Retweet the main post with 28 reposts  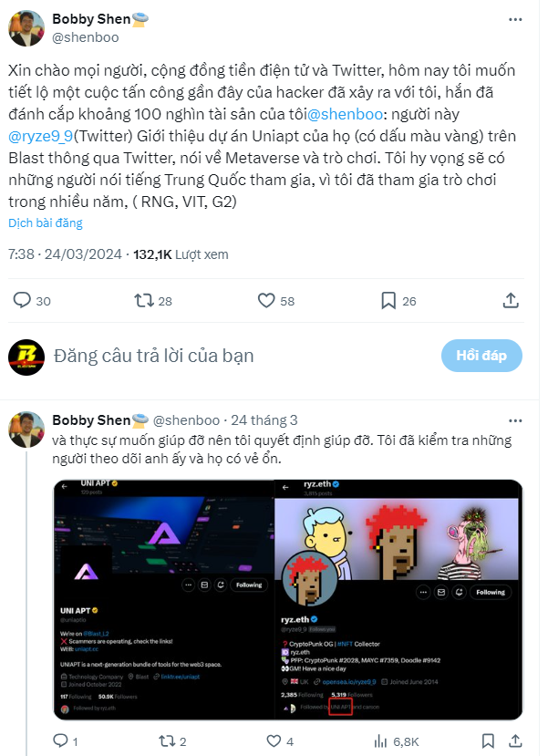pos(144,300)
